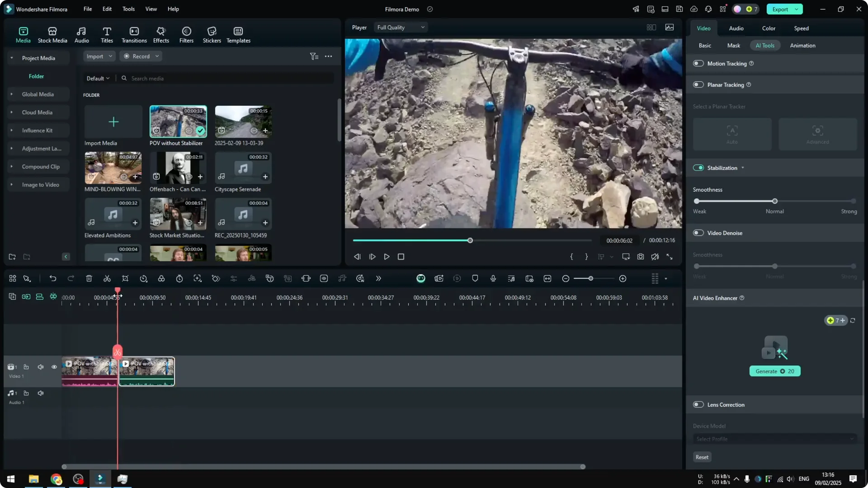Screen dimensions: 868x488
Task: Open the Tools menu
Action: pyautogui.click(x=128, y=9)
